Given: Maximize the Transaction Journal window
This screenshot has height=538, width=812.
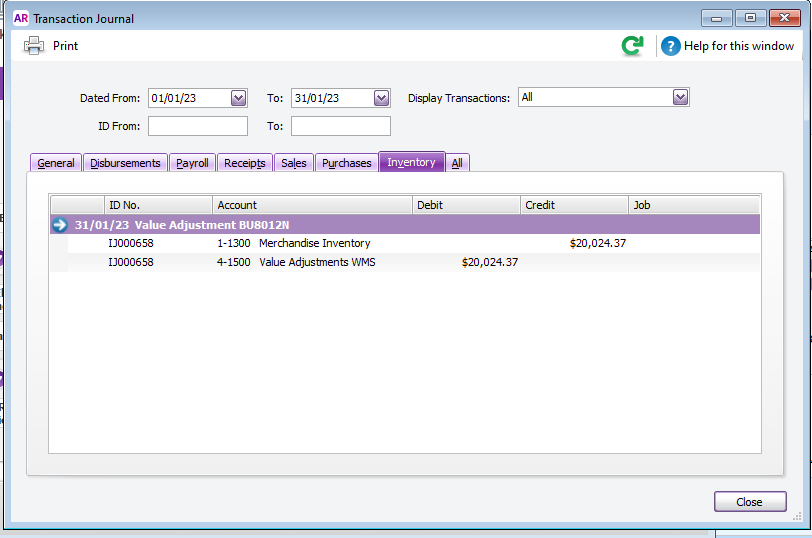Looking at the screenshot, I should (750, 18).
